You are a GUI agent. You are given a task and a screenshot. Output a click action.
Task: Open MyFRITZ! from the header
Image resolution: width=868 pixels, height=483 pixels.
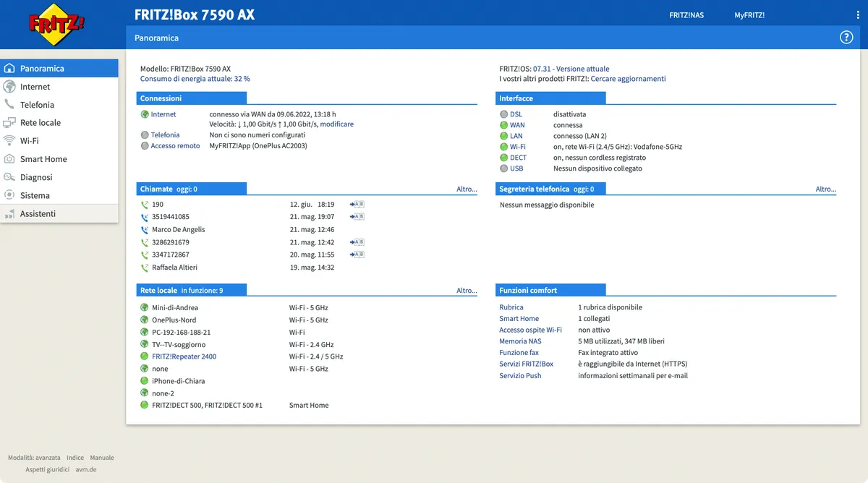coord(749,15)
